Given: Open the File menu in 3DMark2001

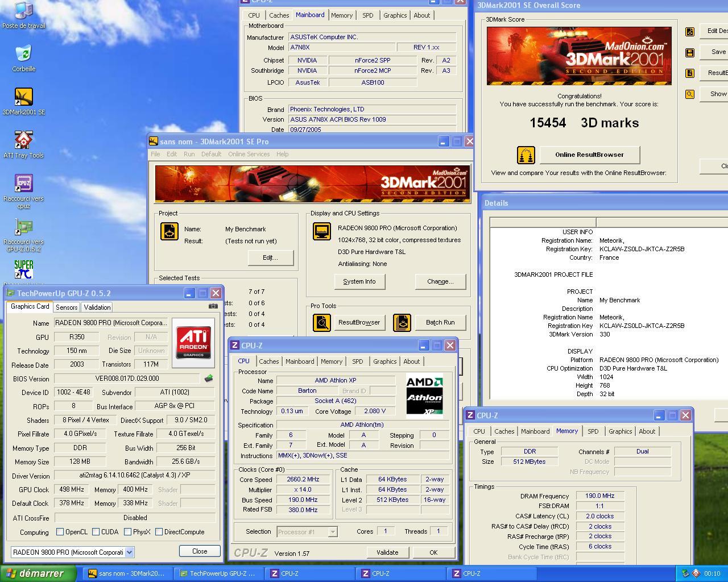Looking at the screenshot, I should click(x=155, y=154).
